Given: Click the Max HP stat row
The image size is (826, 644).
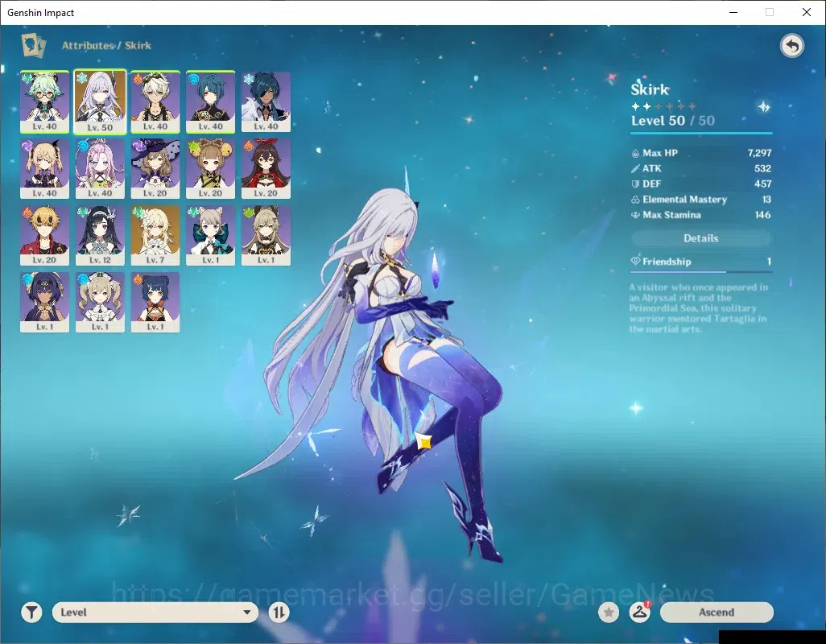Looking at the screenshot, I should coord(701,153).
